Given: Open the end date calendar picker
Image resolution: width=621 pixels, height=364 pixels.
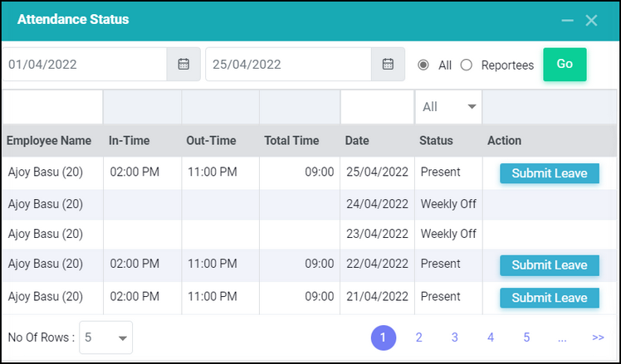Looking at the screenshot, I should point(388,64).
